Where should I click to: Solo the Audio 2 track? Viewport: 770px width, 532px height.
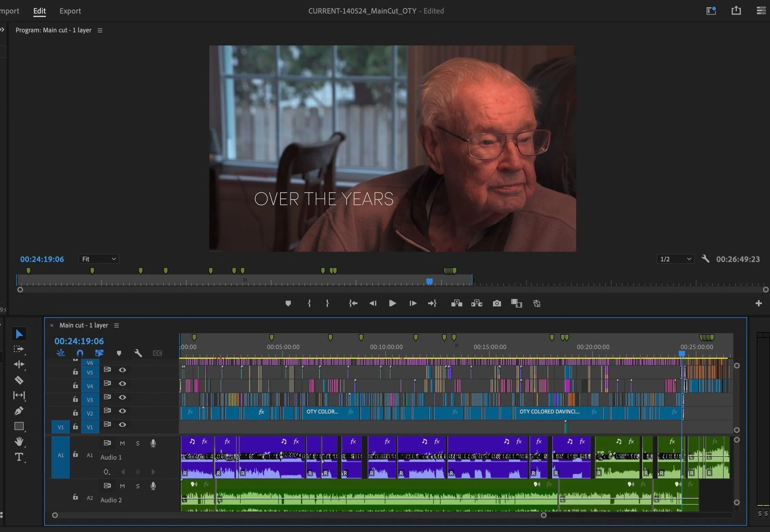point(138,486)
